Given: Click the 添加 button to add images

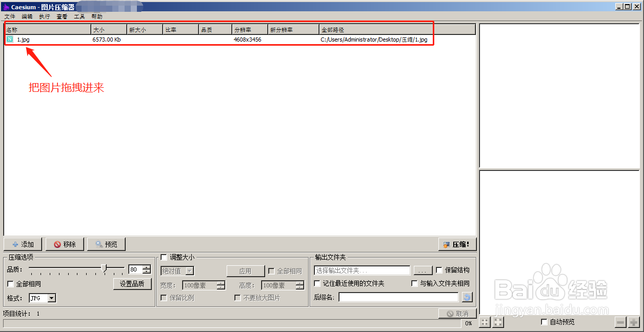Looking at the screenshot, I should tap(23, 244).
